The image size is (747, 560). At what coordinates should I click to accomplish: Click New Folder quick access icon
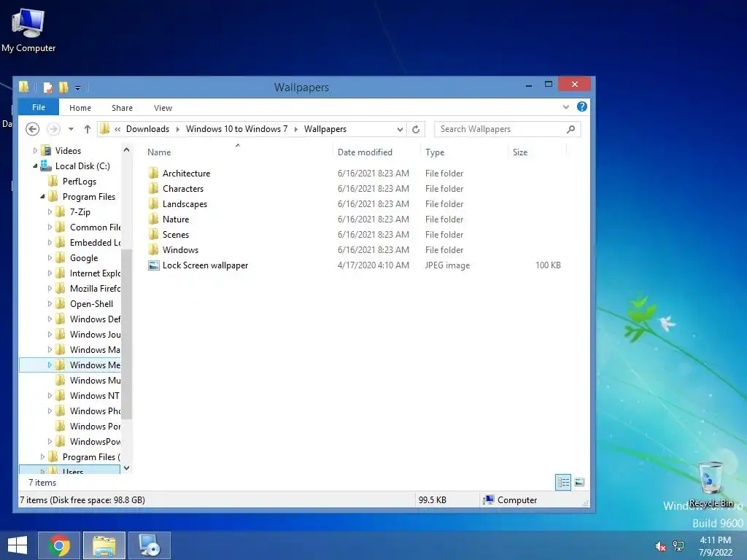click(63, 87)
